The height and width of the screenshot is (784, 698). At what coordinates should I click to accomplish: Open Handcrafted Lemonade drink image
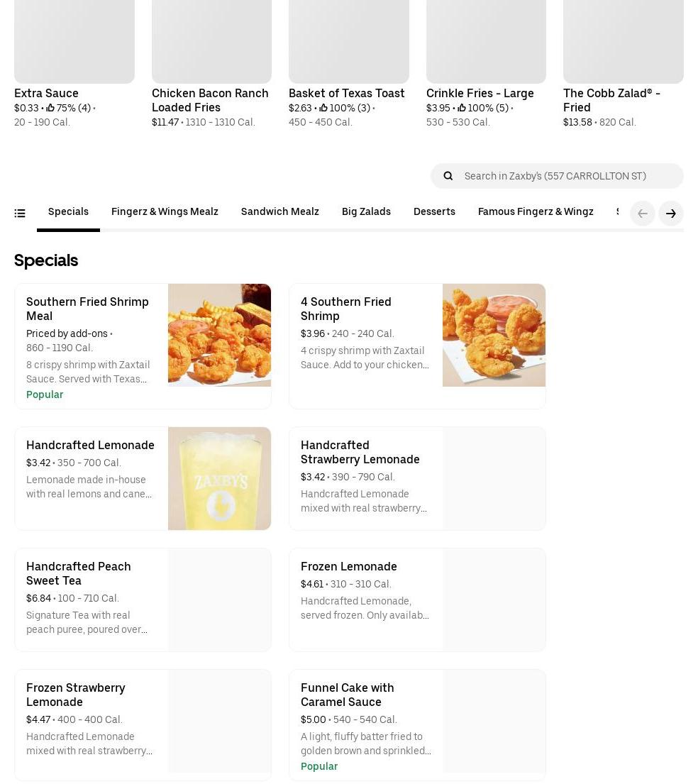(219, 478)
